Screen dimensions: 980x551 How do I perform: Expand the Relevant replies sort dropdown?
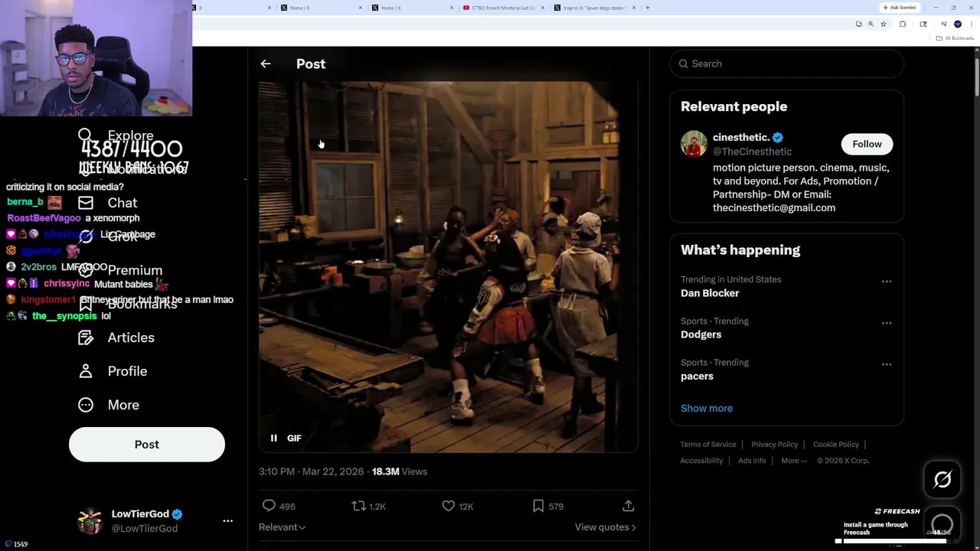pos(282,527)
